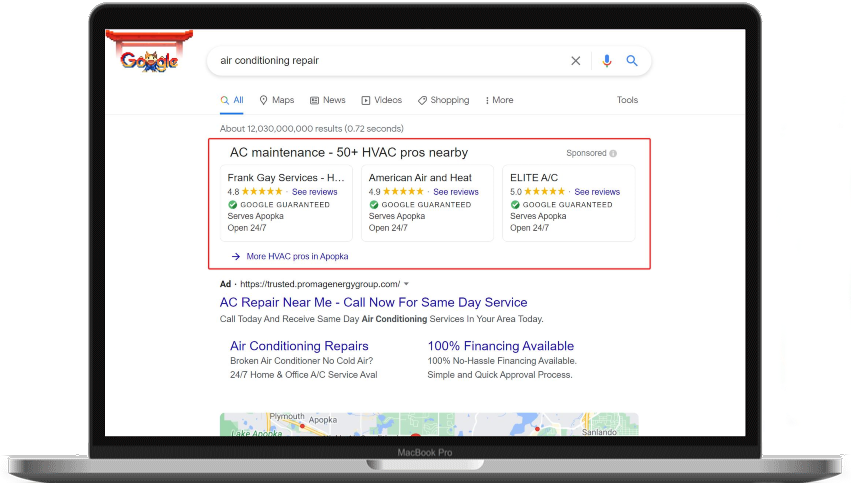The height and width of the screenshot is (483, 851).
Task: Open the More search options menu
Action: point(499,100)
